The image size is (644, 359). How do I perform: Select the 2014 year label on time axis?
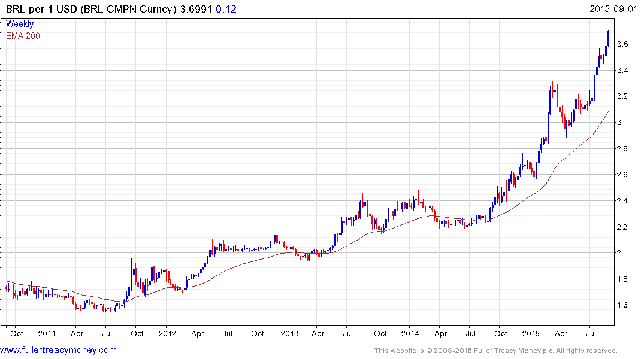[410, 333]
